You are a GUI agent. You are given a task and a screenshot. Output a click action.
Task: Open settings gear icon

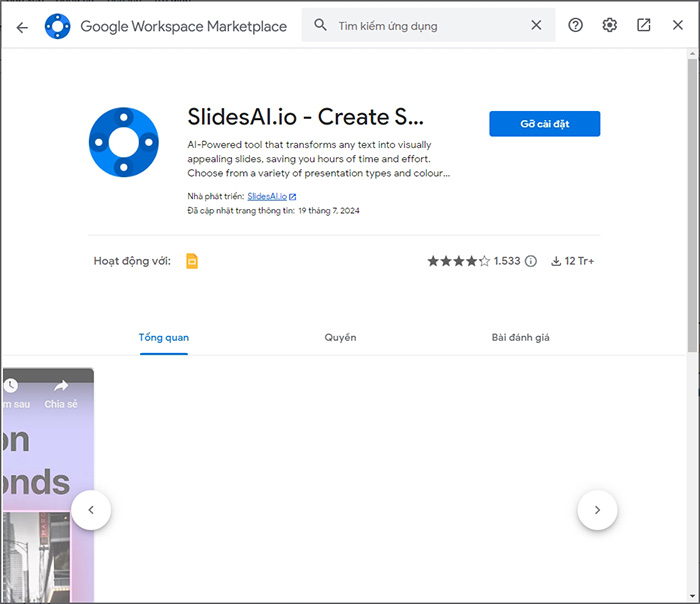tap(609, 25)
